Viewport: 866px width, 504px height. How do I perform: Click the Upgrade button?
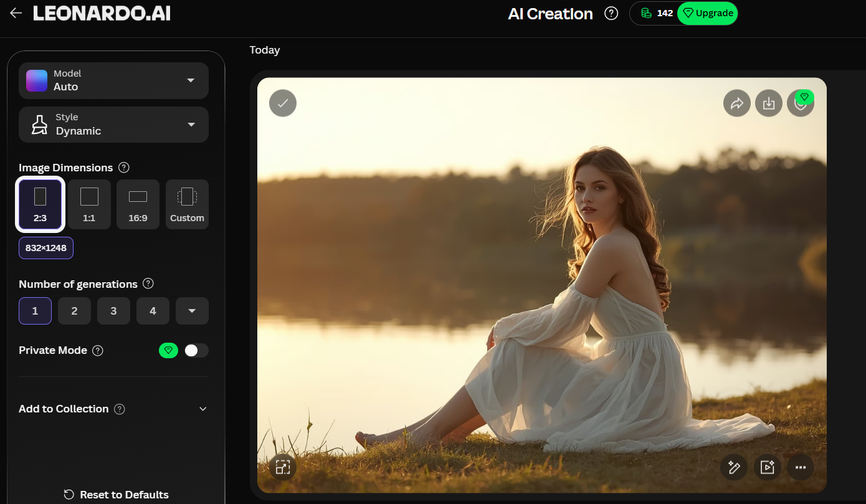[707, 13]
